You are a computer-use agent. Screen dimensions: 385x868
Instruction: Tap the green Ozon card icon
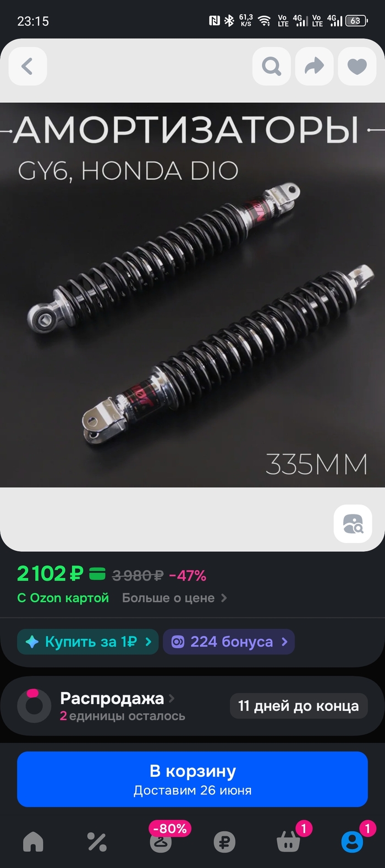pos(97,574)
